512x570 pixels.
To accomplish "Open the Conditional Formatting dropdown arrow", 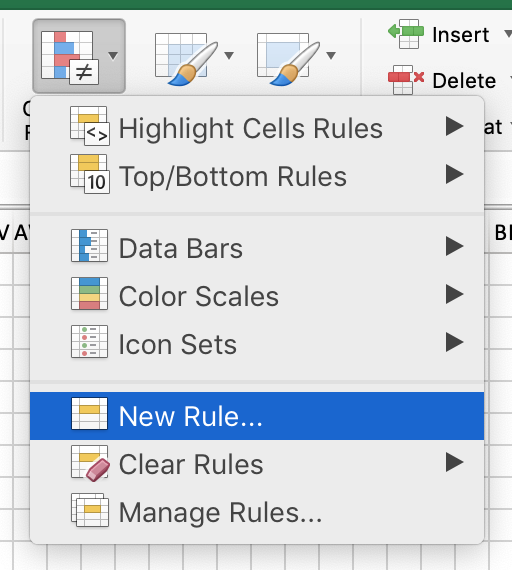I will [113, 56].
